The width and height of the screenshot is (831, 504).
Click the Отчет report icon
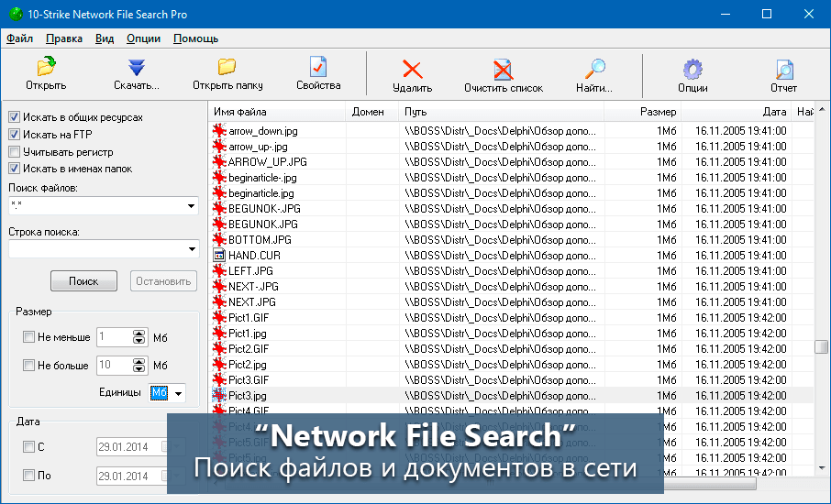click(x=783, y=70)
